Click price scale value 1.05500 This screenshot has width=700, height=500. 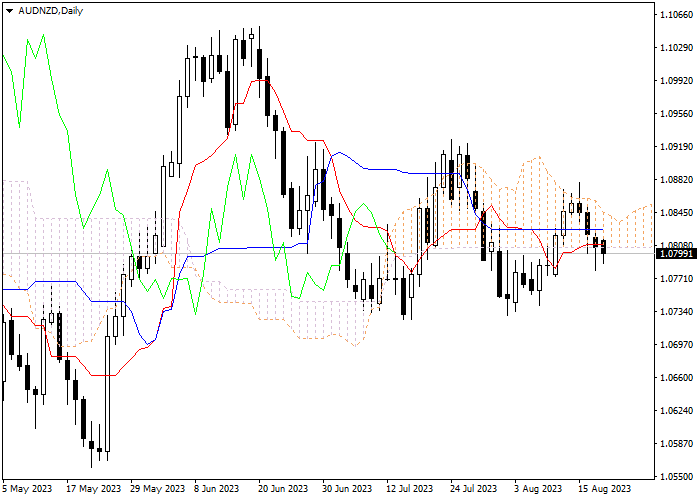pos(677,477)
